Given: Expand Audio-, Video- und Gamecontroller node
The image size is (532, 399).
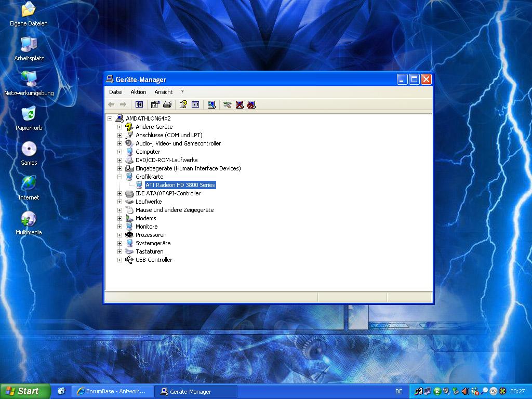Looking at the screenshot, I should coord(119,143).
